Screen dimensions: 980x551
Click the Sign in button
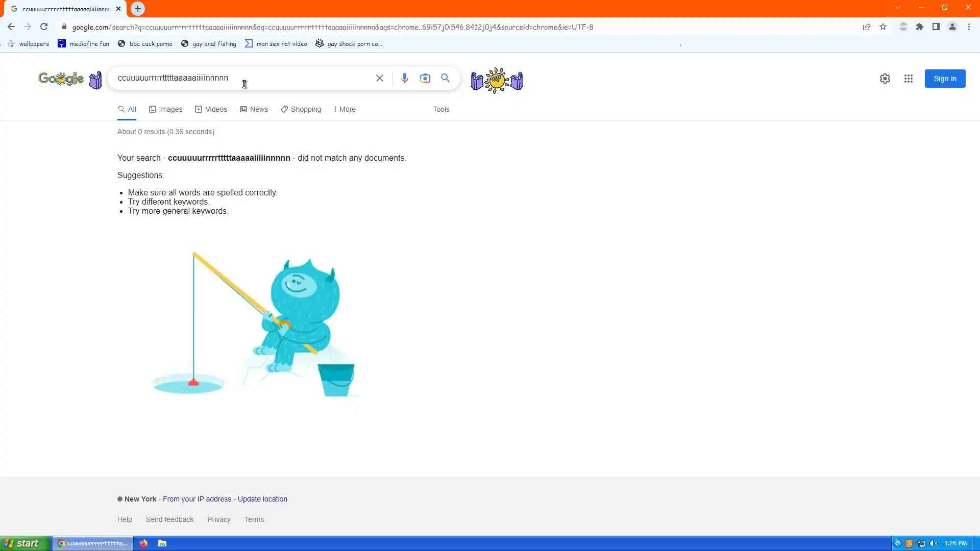tap(944, 79)
